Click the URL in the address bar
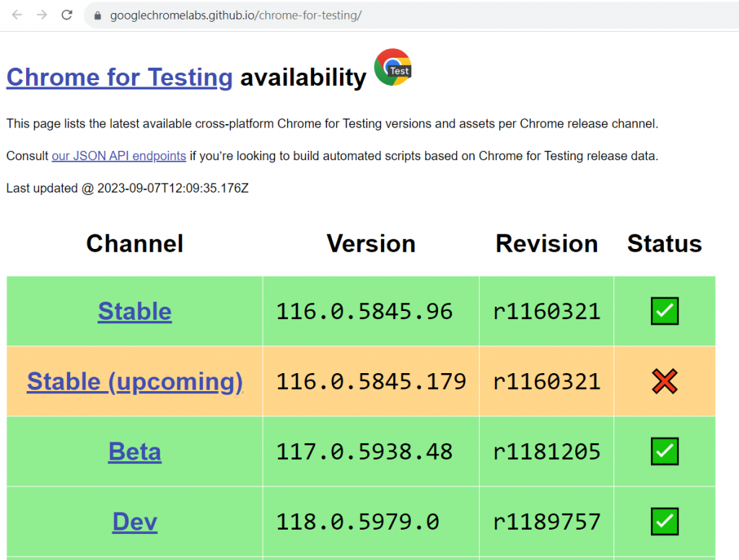This screenshot has width=739, height=560. click(x=235, y=15)
